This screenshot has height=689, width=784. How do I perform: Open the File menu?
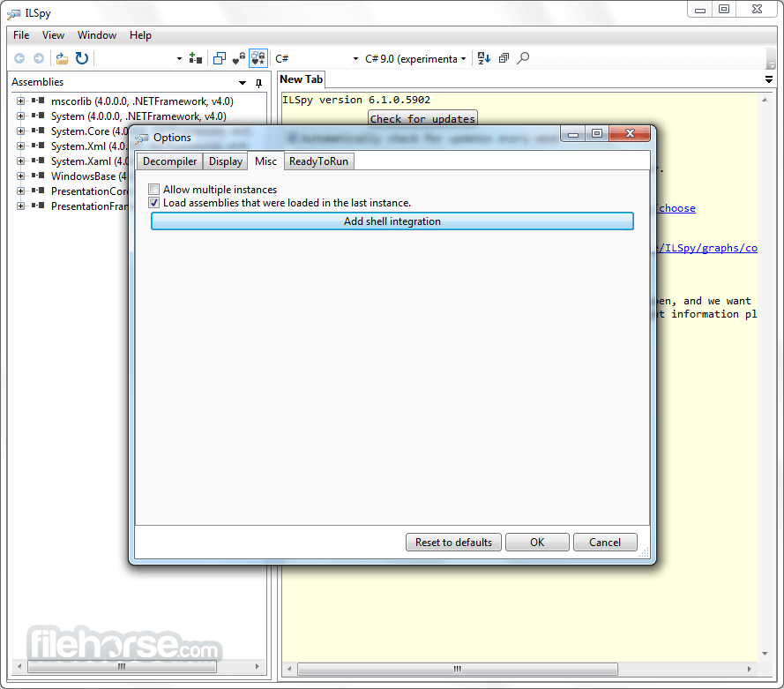(21, 35)
